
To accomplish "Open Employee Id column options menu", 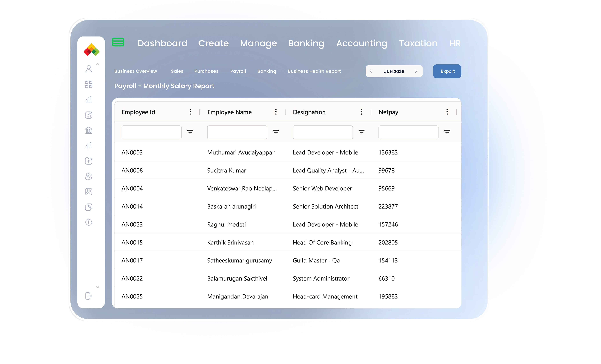I will [x=190, y=112].
